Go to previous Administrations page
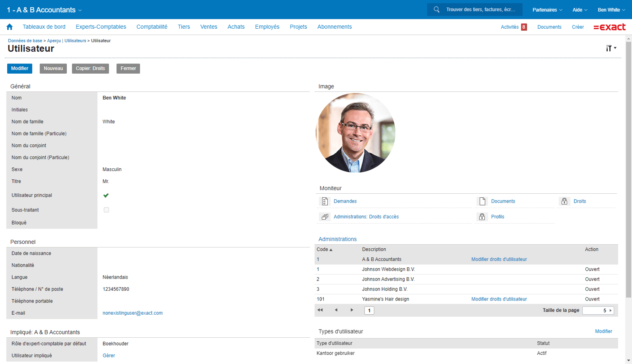This screenshot has width=632, height=364. 336,310
